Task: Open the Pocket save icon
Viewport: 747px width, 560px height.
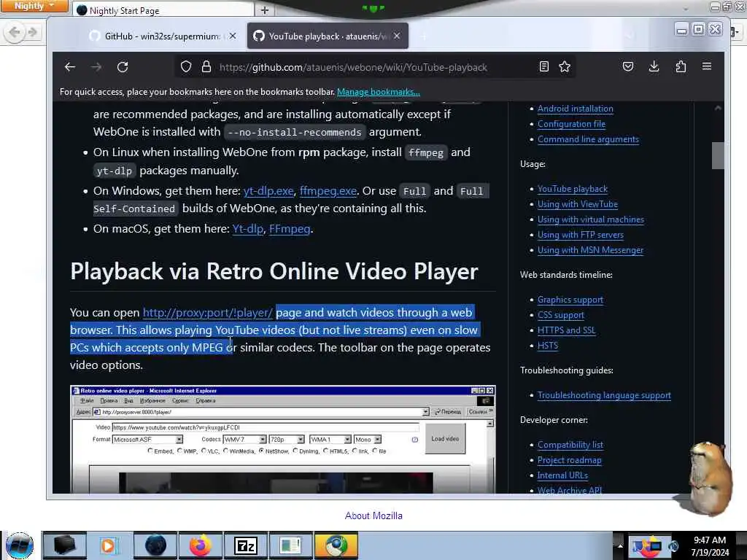Action: [x=628, y=66]
